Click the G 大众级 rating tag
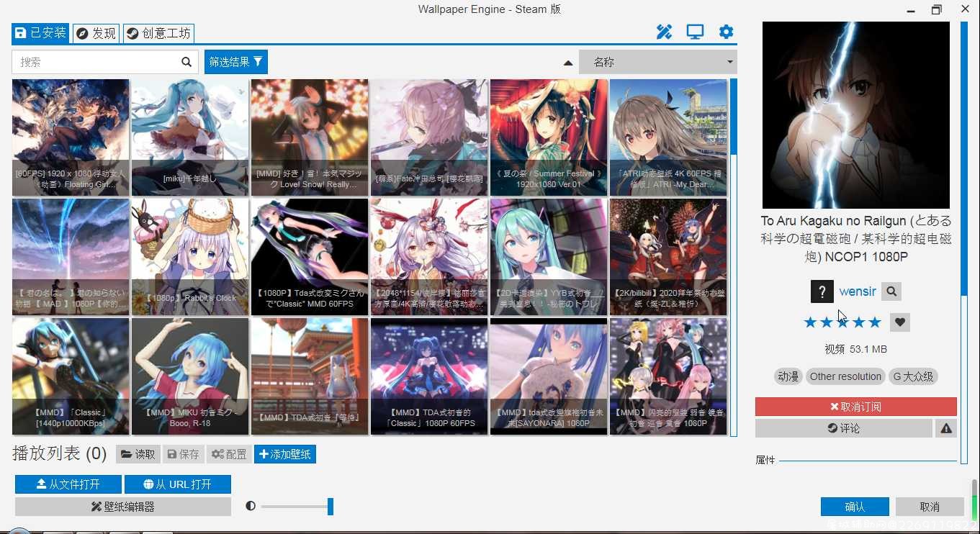 (x=913, y=376)
